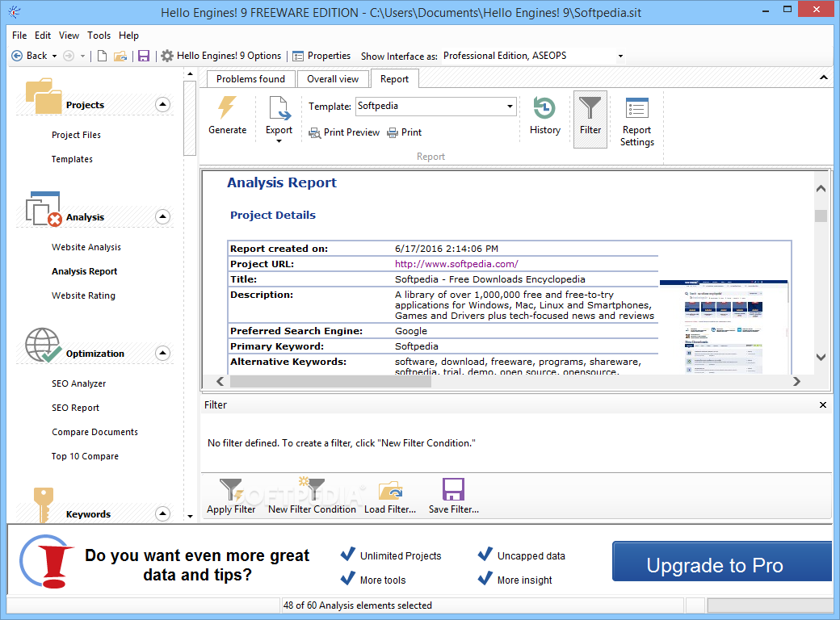
Task: Click the Optimization globe icon
Action: click(44, 346)
